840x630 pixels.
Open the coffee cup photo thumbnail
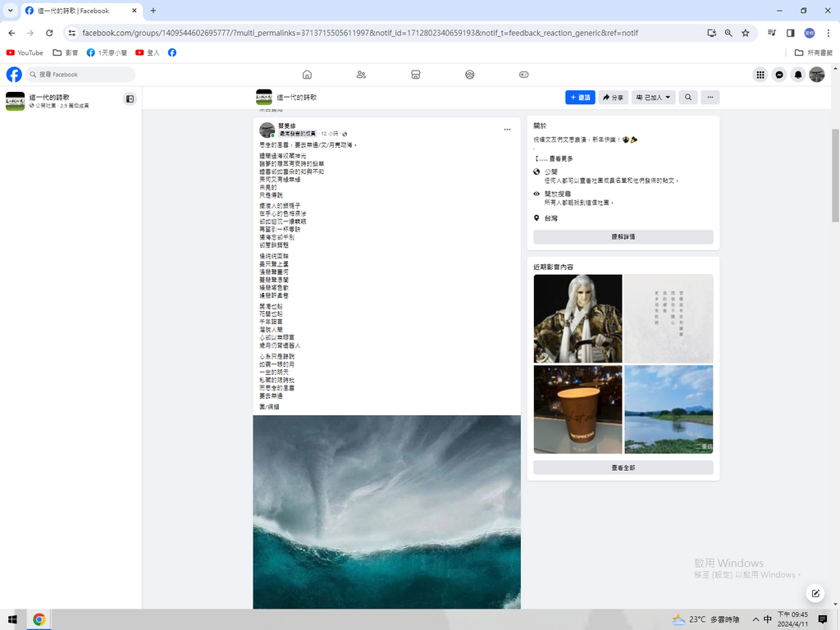(577, 409)
